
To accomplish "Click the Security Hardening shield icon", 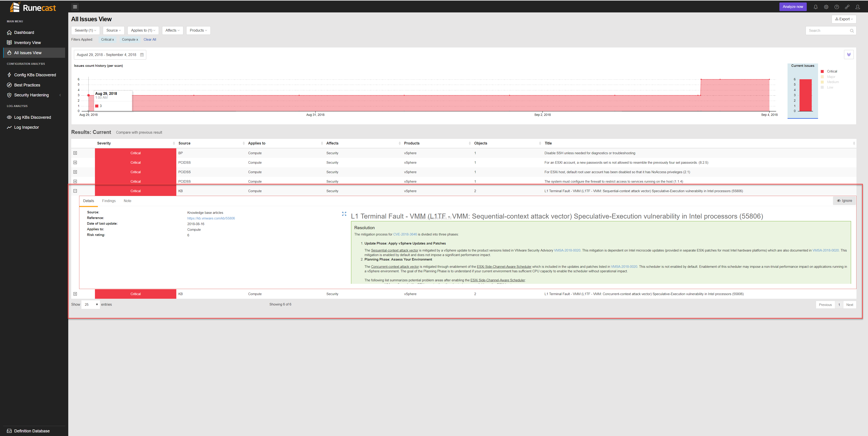I will (x=9, y=95).
